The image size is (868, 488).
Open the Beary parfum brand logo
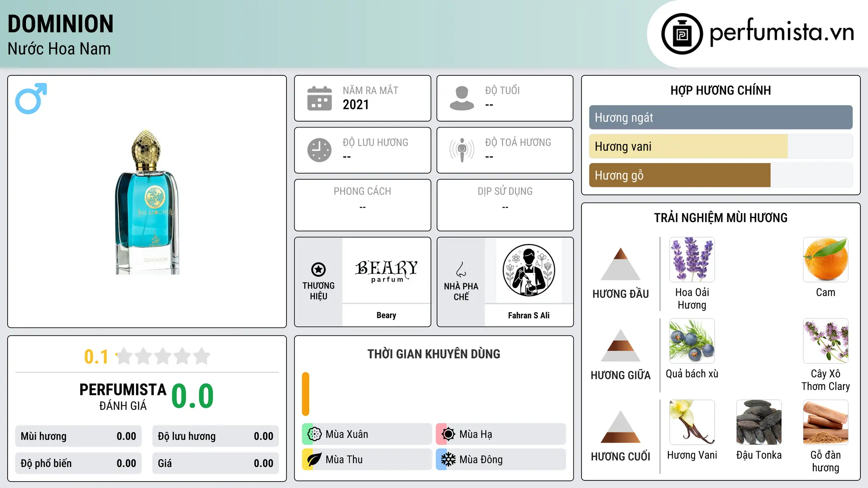386,271
